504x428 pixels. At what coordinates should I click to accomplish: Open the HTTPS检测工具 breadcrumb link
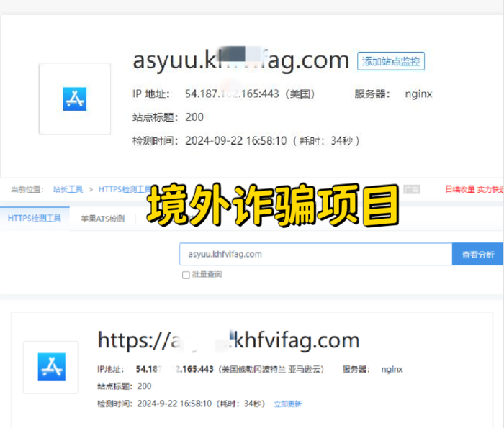pyautogui.click(x=123, y=189)
